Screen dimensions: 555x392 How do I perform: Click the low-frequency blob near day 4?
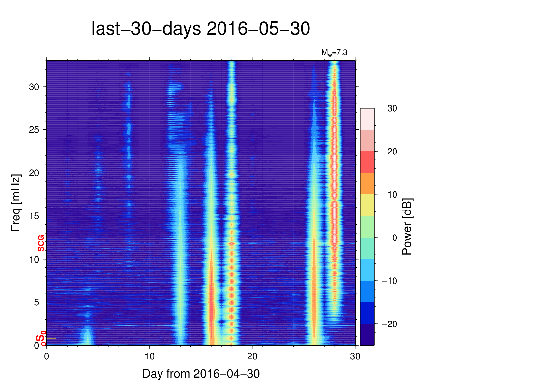coord(87,335)
